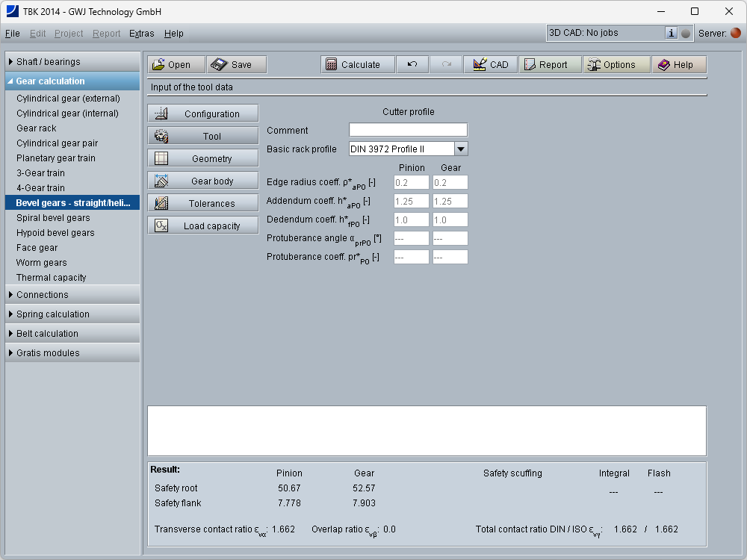Click the Comment text field
The height and width of the screenshot is (560, 747).
408,130
